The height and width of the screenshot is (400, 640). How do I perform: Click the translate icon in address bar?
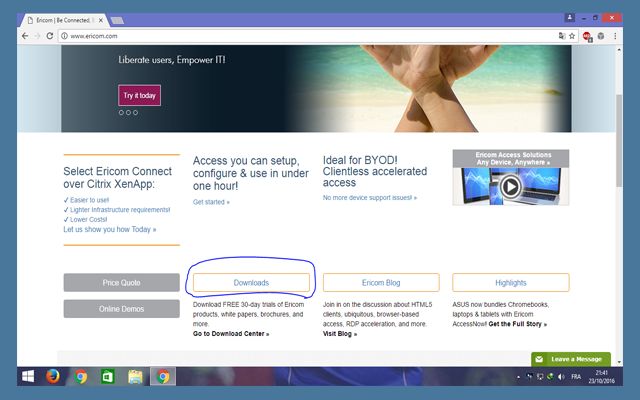(x=560, y=36)
